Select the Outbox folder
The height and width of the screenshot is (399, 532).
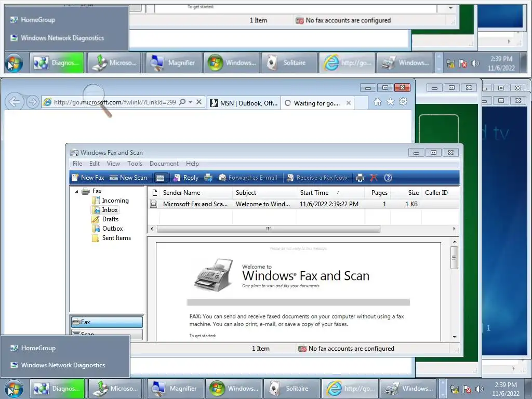click(x=112, y=229)
